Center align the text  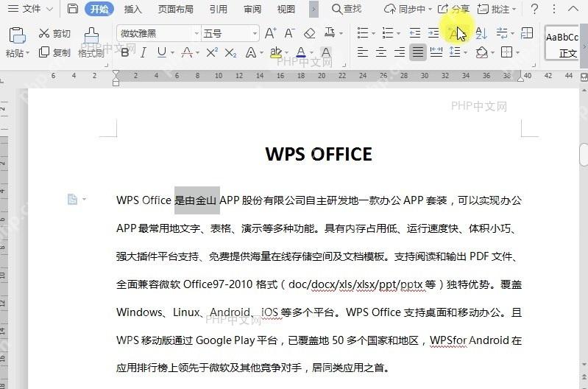click(x=381, y=52)
